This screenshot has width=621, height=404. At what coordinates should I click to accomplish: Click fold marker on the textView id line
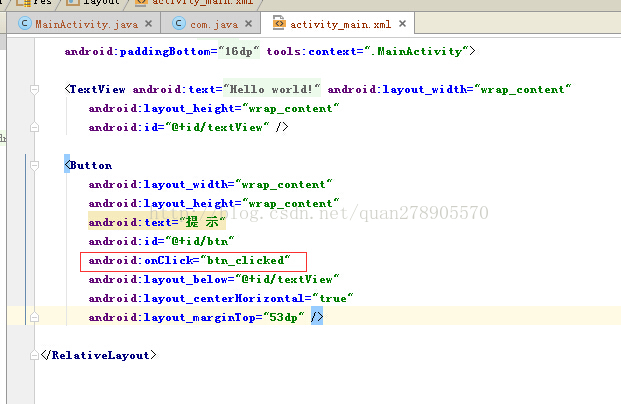point(35,127)
